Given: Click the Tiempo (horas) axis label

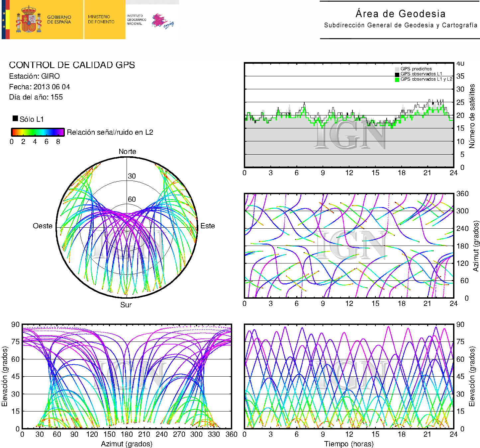Looking at the screenshot, I should tap(349, 444).
